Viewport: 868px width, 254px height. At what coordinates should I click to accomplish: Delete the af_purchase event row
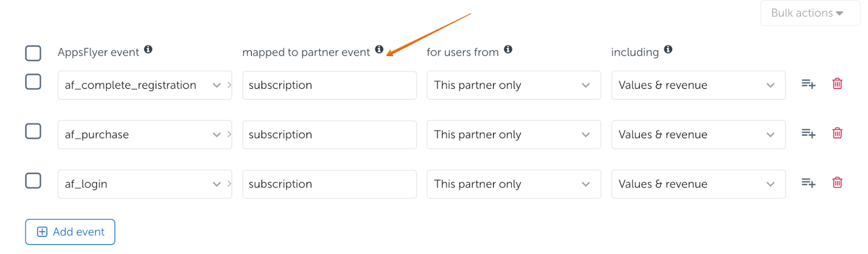click(x=837, y=133)
